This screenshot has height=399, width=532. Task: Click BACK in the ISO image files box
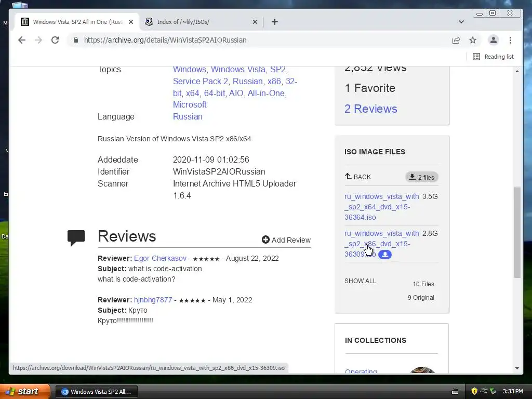point(358,177)
